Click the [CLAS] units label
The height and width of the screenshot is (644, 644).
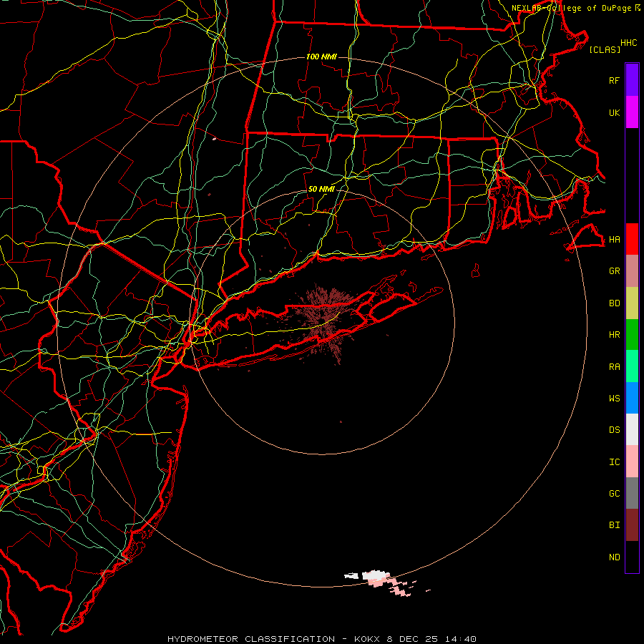click(x=605, y=49)
